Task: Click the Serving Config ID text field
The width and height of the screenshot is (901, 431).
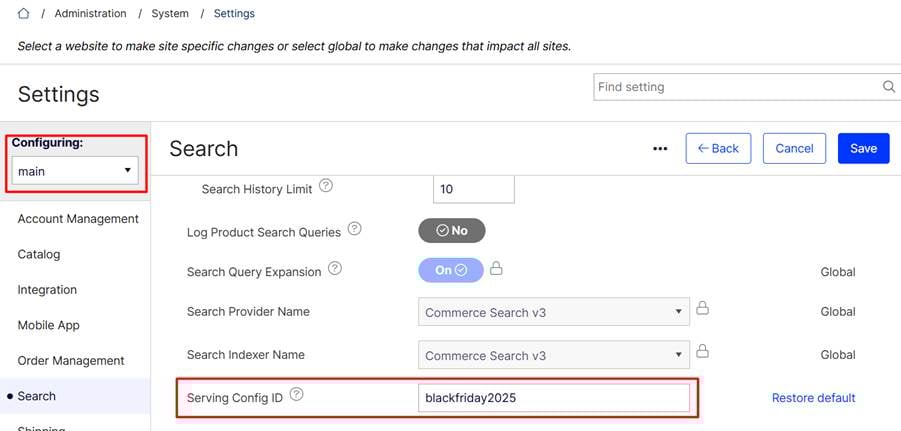Action: (553, 398)
